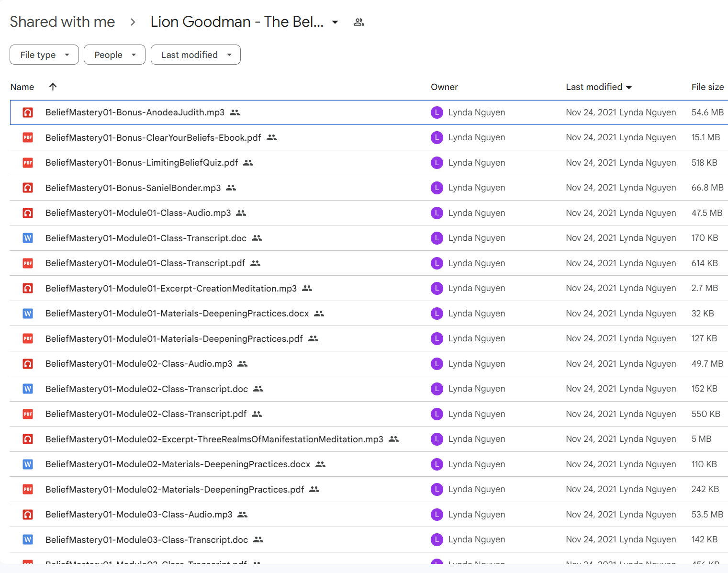Click shared icon next to AnodeaJudith.mp3

[x=235, y=112]
